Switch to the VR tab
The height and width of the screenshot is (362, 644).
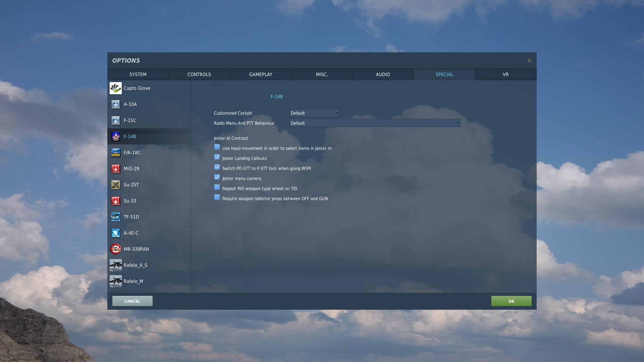coord(506,74)
